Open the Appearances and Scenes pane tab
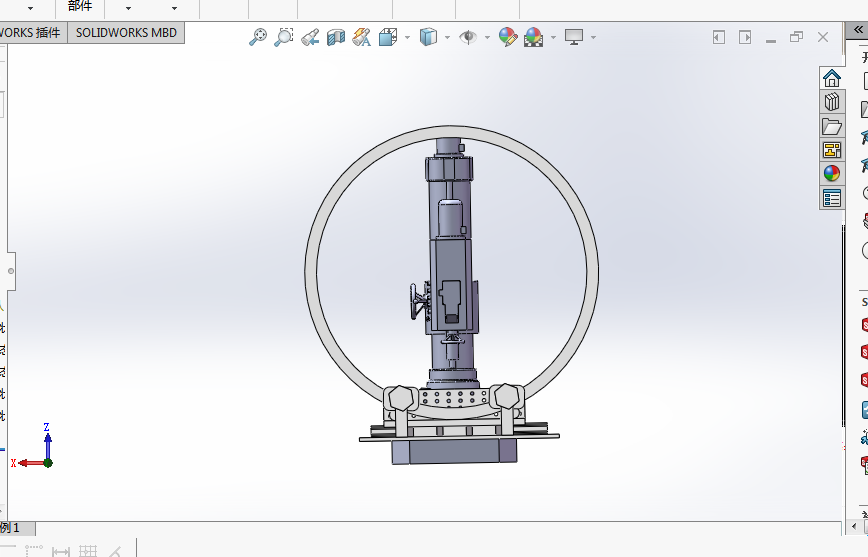Viewport: 868px width, 557px height. pos(831,174)
